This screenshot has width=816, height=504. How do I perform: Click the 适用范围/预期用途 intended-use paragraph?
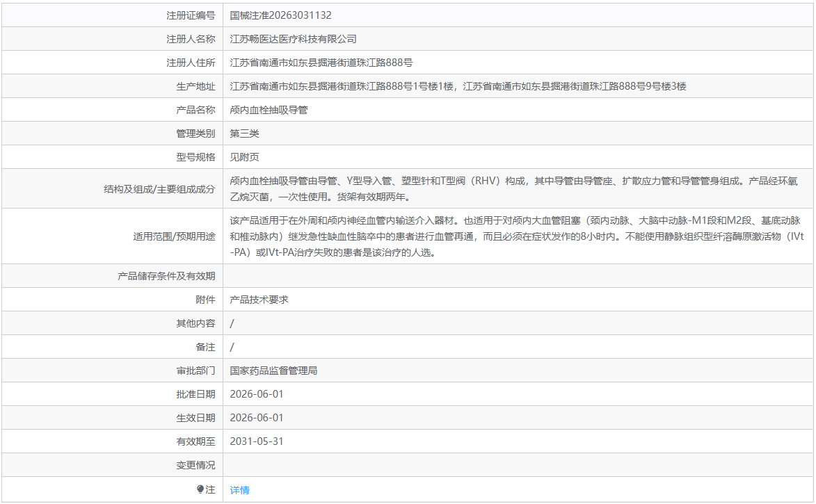tap(517, 236)
